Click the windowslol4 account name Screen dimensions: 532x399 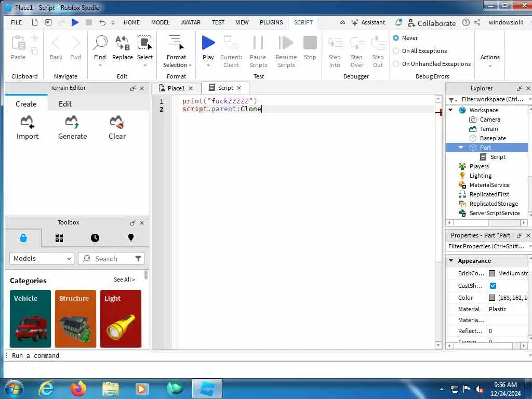click(x=506, y=22)
